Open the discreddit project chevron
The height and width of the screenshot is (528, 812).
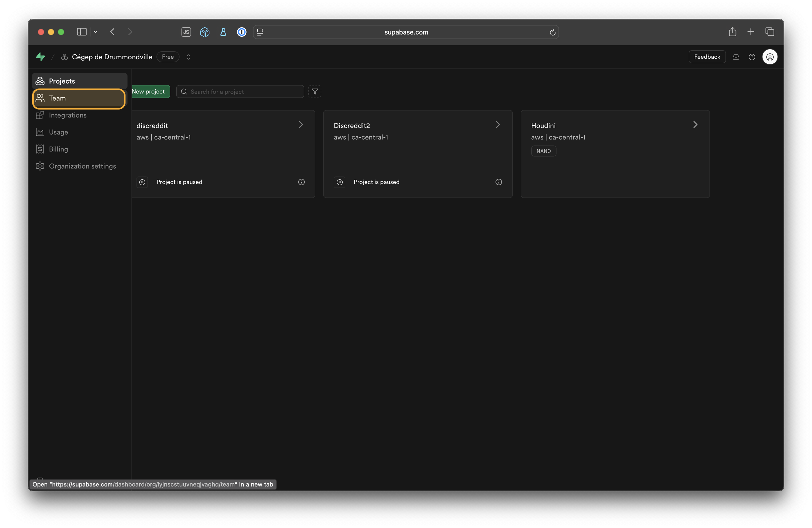301,125
